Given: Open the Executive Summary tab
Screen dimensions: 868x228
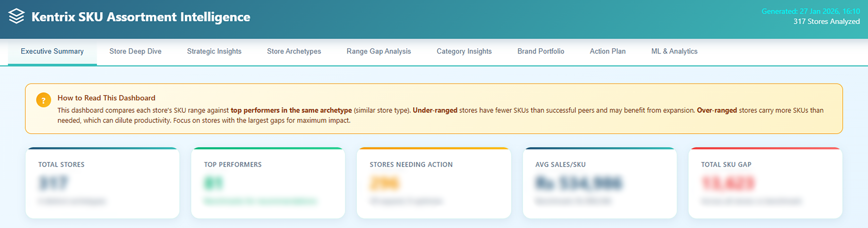Looking at the screenshot, I should [52, 51].
